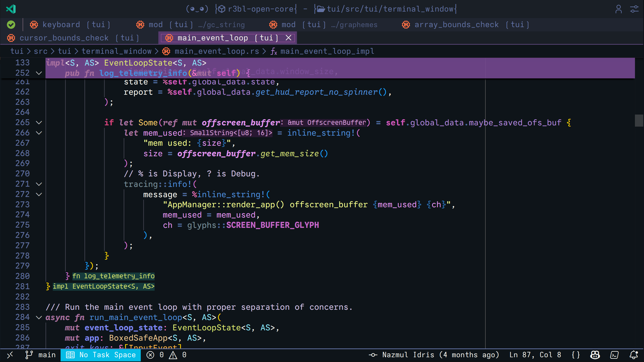This screenshot has height=362, width=644.
Task: Close the main_event_loop editor tab
Action: [288, 38]
